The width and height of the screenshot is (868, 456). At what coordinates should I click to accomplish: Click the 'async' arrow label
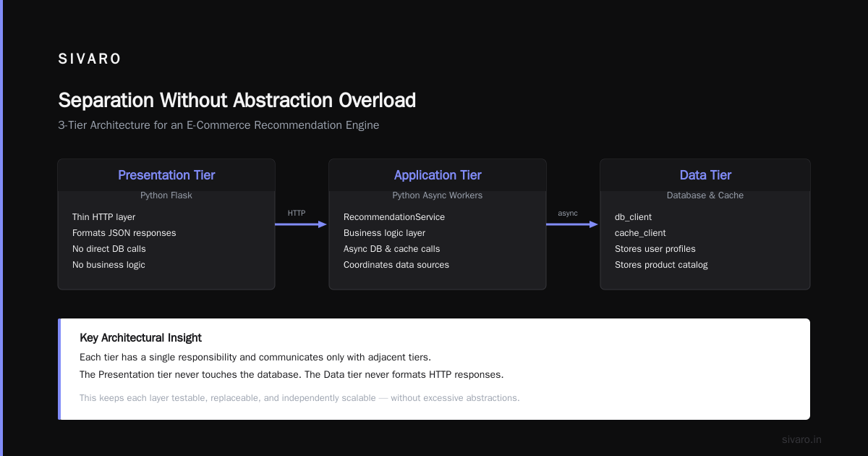click(x=568, y=213)
